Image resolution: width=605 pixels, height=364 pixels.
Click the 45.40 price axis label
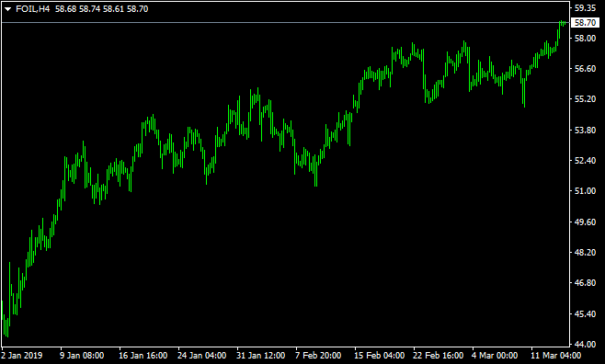pyautogui.click(x=585, y=313)
